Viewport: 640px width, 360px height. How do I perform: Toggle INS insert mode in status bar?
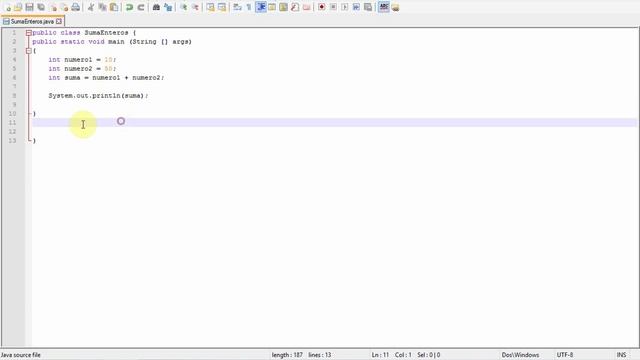[x=621, y=355]
